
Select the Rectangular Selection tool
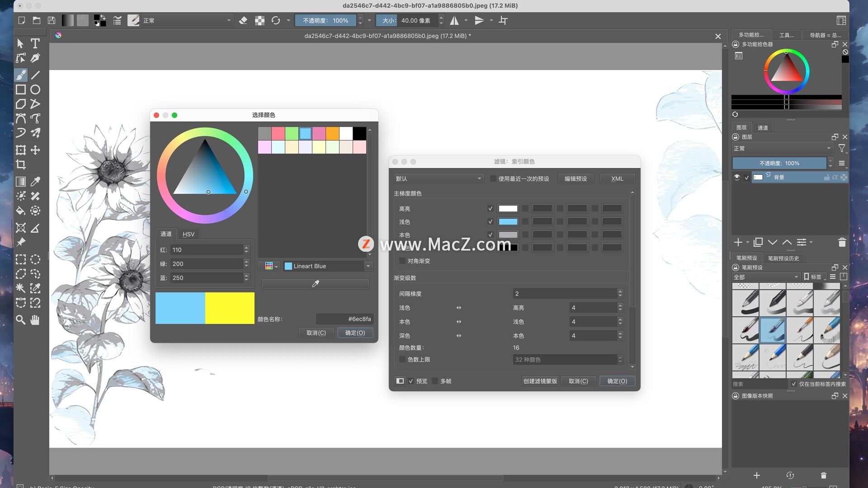coord(21,259)
